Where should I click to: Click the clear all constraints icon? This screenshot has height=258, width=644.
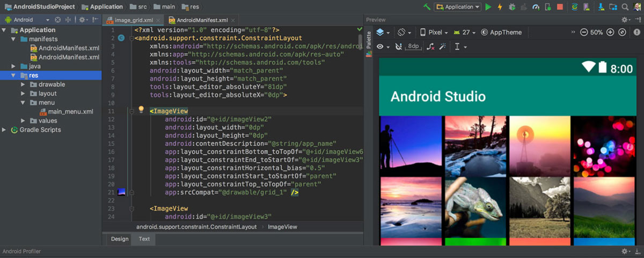(430, 47)
